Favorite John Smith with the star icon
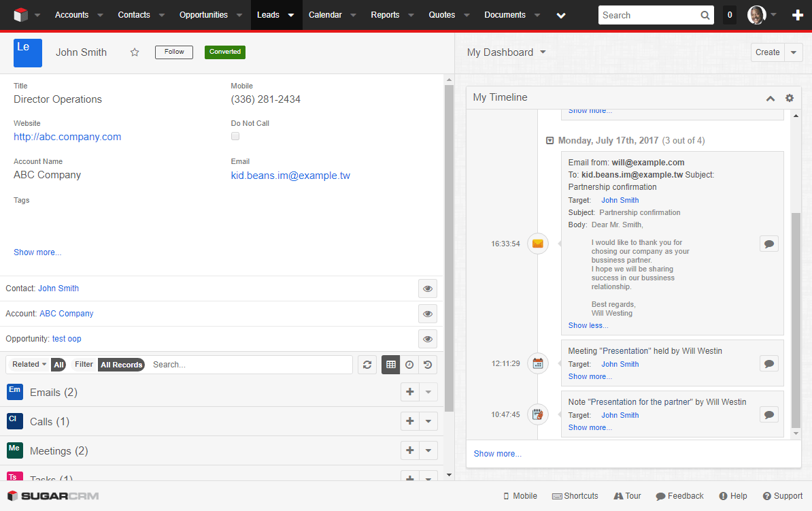The image size is (812, 511). click(x=135, y=52)
